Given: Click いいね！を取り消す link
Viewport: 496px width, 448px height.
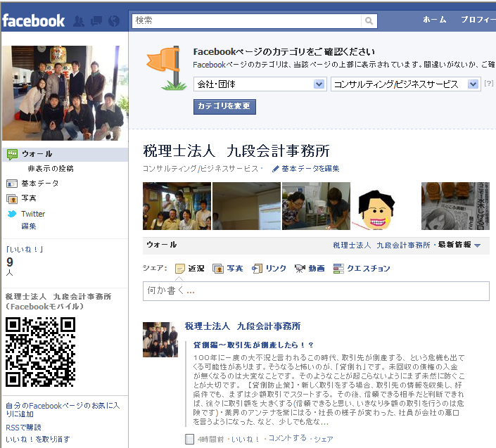Looking at the screenshot, I should tap(38, 439).
